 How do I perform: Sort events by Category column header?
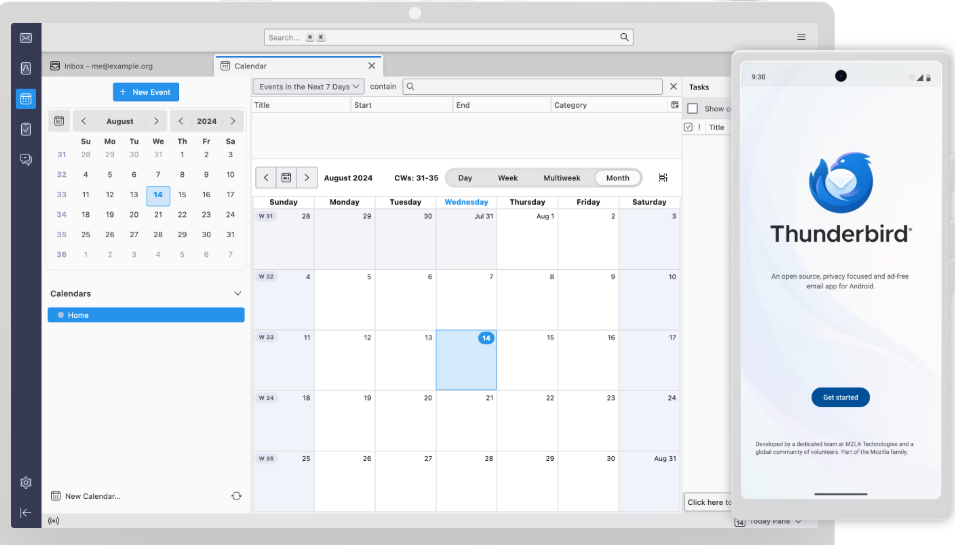(610, 105)
